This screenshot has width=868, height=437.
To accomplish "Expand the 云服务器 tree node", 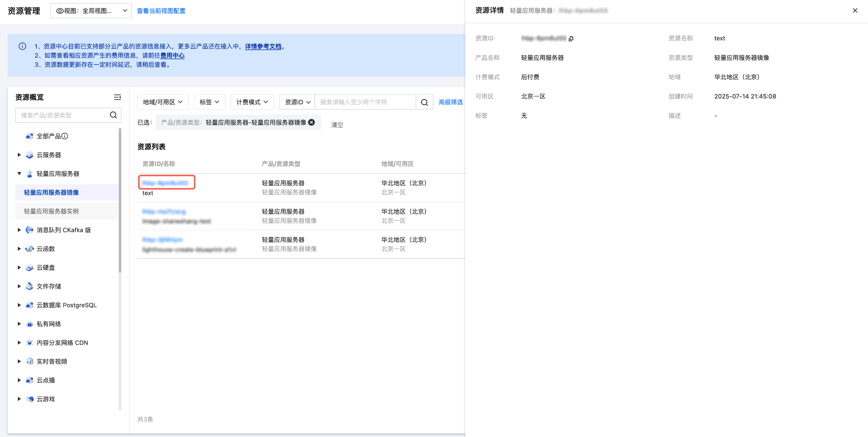I will pyautogui.click(x=19, y=155).
